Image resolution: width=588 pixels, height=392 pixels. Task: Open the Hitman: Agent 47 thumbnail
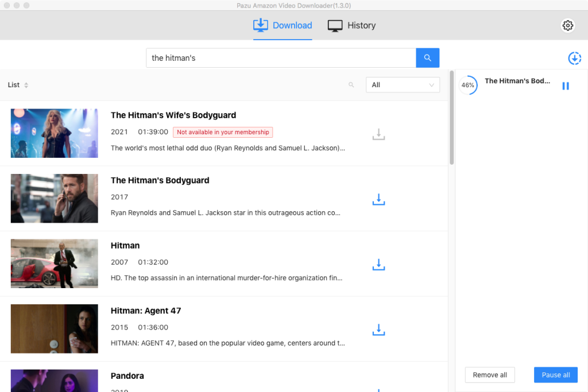click(55, 329)
